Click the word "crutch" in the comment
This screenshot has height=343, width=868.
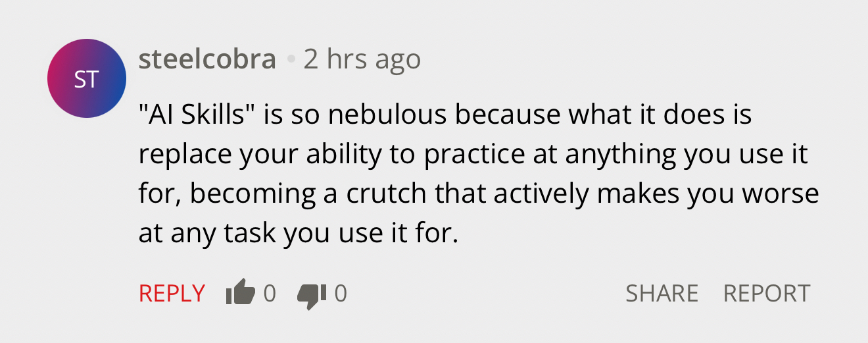coord(387,194)
